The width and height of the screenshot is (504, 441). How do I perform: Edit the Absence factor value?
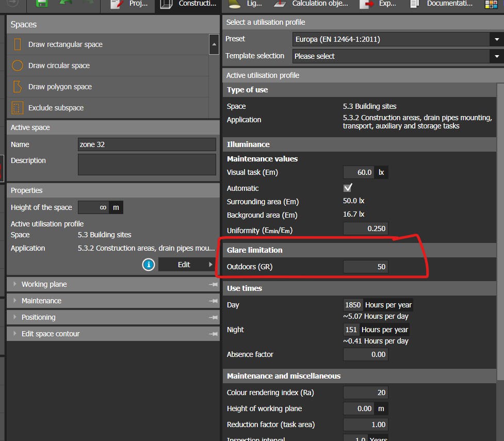tap(365, 354)
